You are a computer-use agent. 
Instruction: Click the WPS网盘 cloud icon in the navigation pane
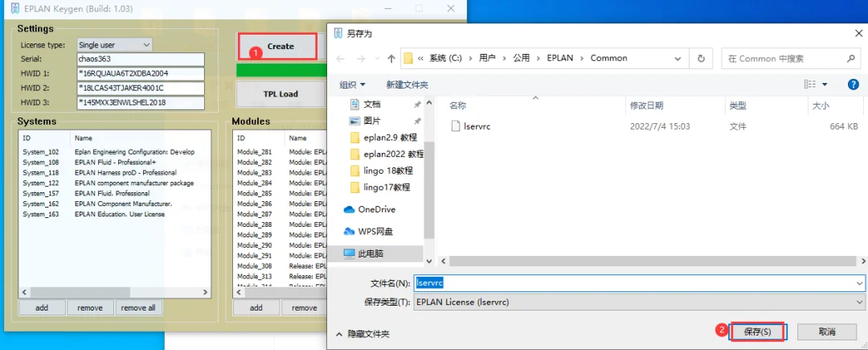(x=349, y=232)
